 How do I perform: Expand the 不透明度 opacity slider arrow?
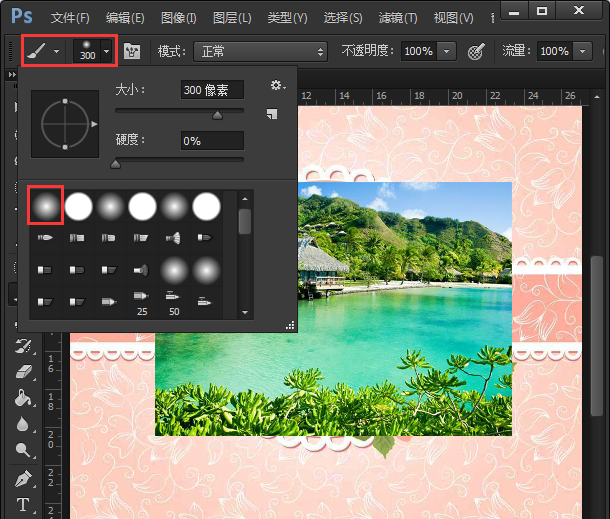446,51
